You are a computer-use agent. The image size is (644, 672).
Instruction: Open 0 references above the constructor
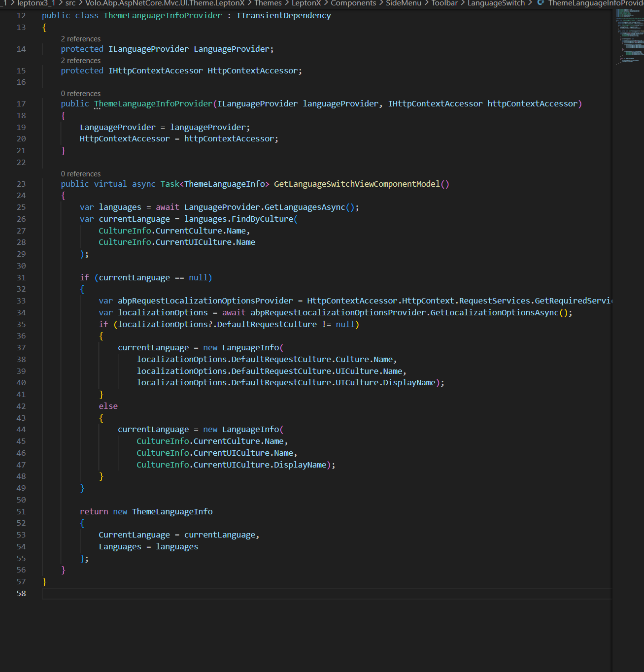pos(81,94)
